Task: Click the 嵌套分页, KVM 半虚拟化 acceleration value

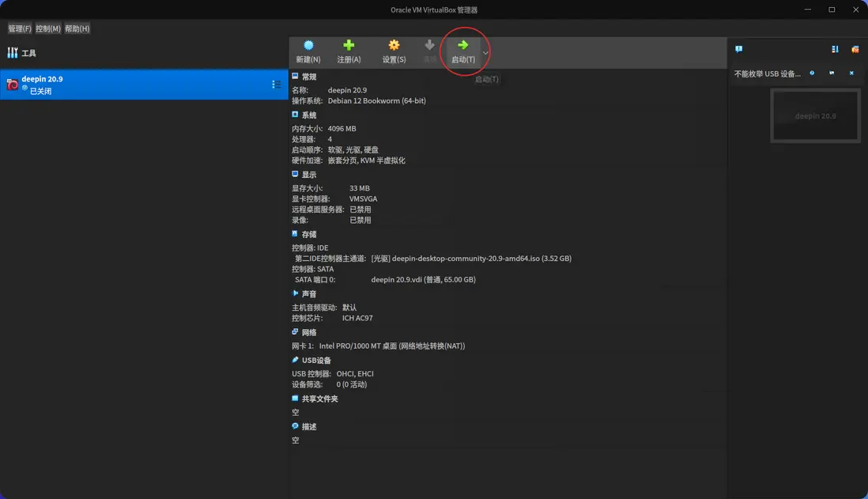Action: [367, 161]
